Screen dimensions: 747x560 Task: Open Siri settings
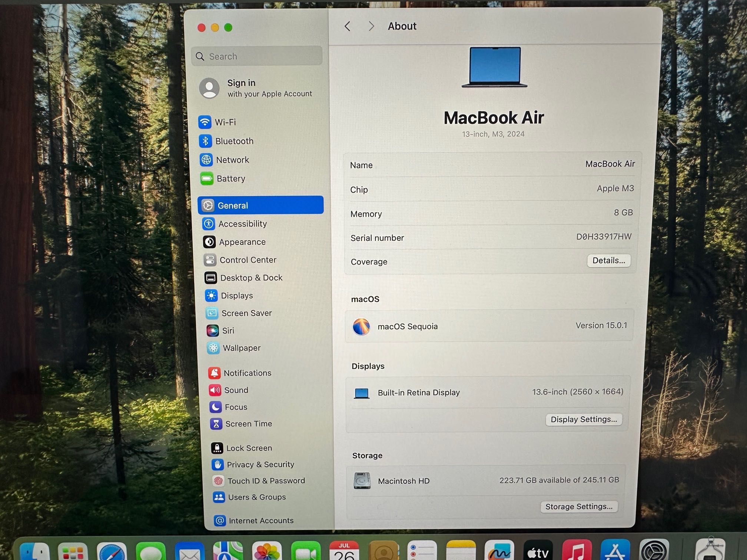point(220,330)
